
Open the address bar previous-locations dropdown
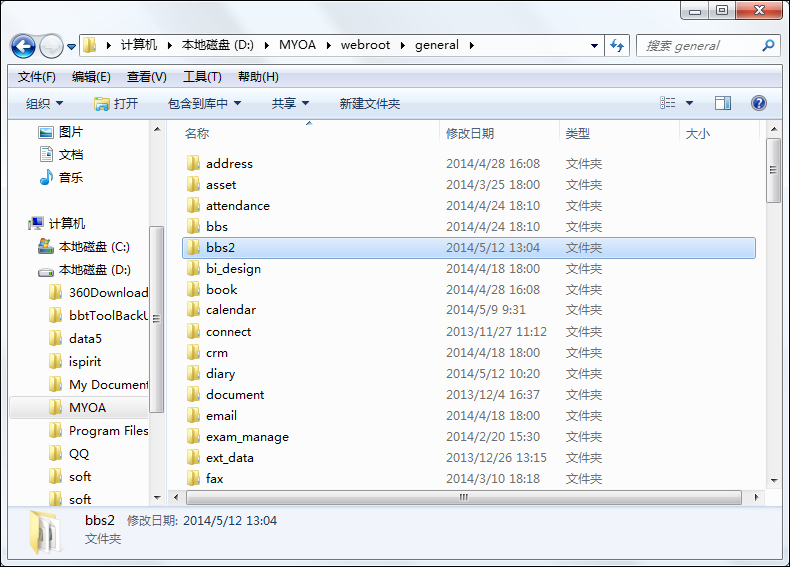point(594,46)
